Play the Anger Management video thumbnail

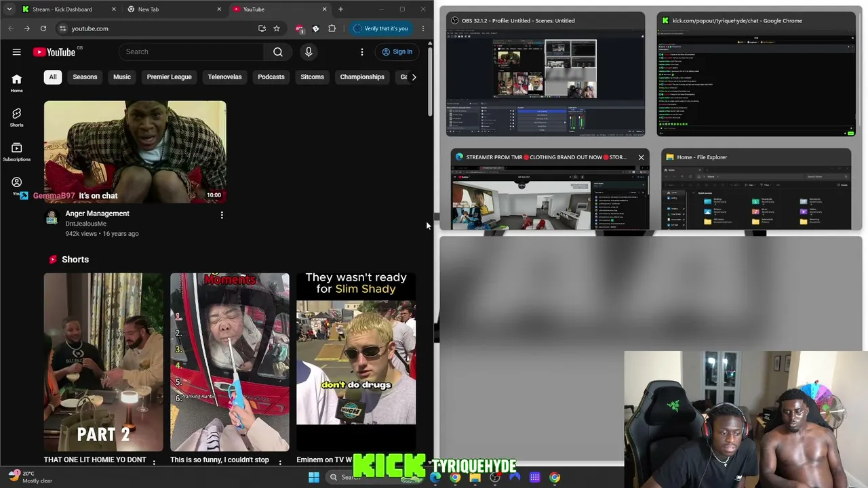tap(135, 152)
